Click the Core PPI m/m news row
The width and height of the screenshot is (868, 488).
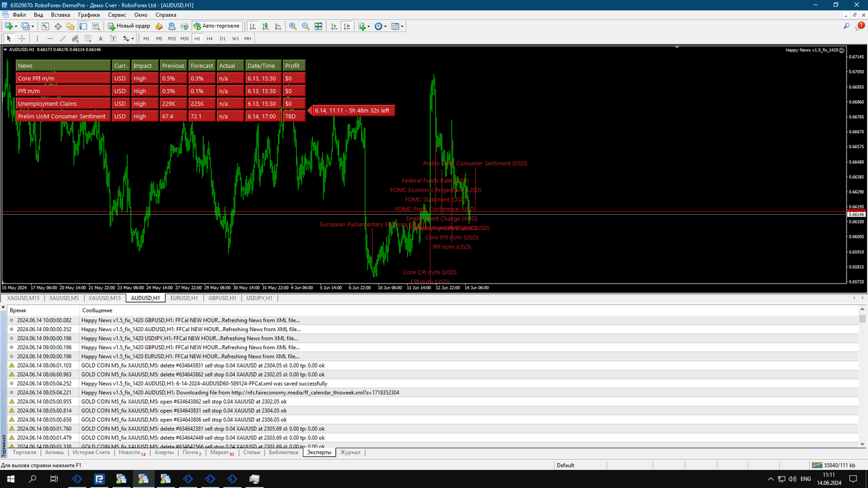[161, 78]
